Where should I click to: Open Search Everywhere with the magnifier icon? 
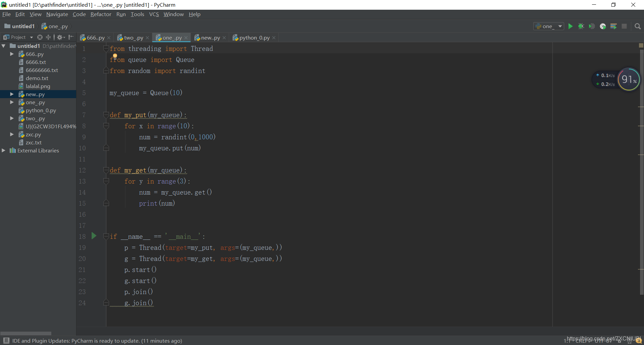638,26
